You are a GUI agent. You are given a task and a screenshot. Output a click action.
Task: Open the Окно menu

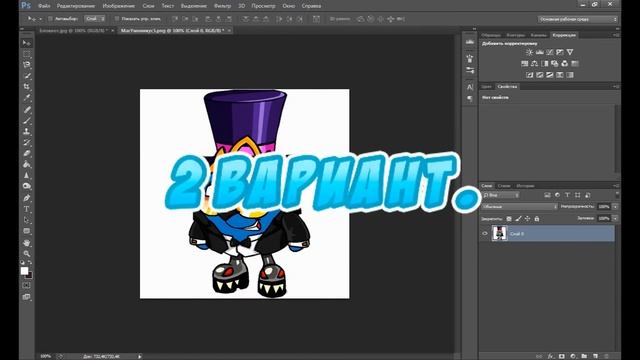[x=289, y=6]
